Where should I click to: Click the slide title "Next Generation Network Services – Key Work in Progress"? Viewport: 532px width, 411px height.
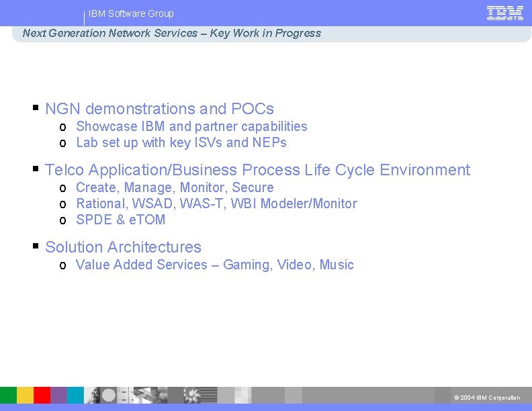click(172, 33)
